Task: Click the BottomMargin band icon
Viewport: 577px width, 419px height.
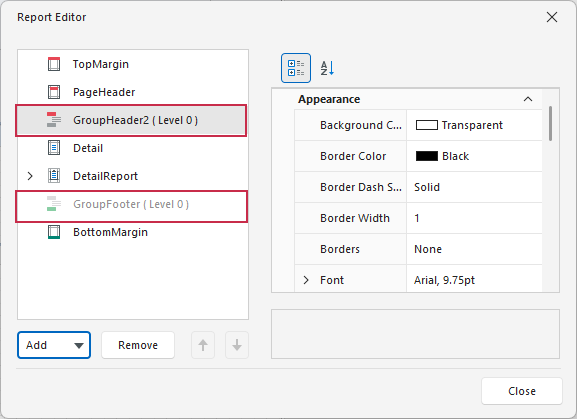Action: (54, 232)
